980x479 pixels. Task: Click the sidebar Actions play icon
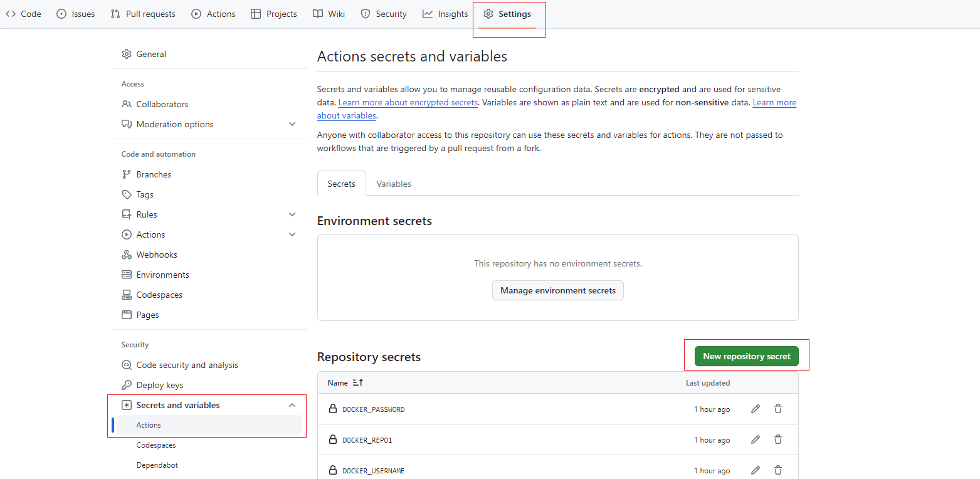pyautogui.click(x=127, y=234)
